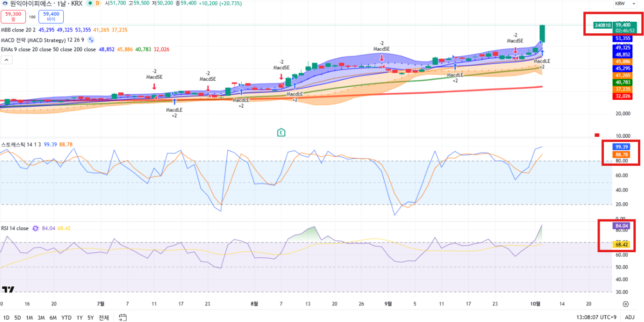The image size is (644, 322).
Task: Click the 10월 label on time axis
Action: (x=535, y=304)
